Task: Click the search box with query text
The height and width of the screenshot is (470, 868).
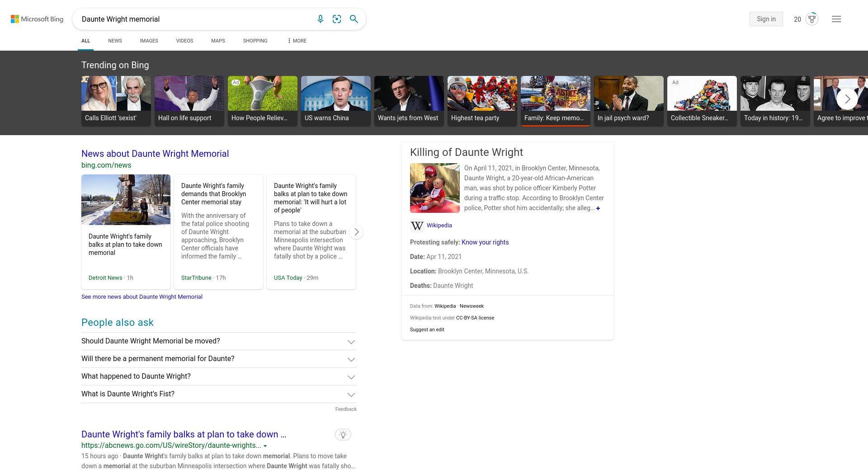Action: tap(194, 19)
